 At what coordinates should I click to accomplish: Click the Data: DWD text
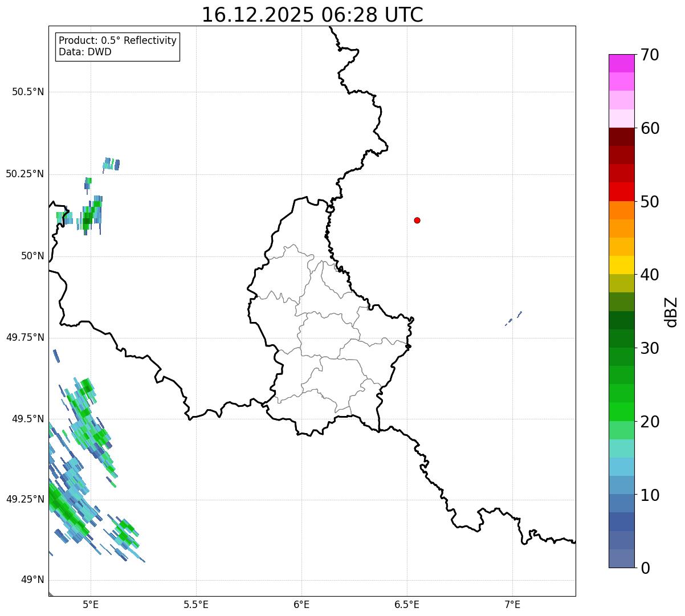pos(85,52)
